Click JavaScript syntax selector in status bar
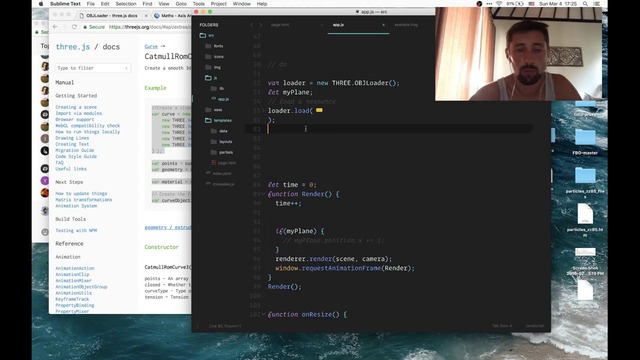640x360 pixels. point(534,326)
